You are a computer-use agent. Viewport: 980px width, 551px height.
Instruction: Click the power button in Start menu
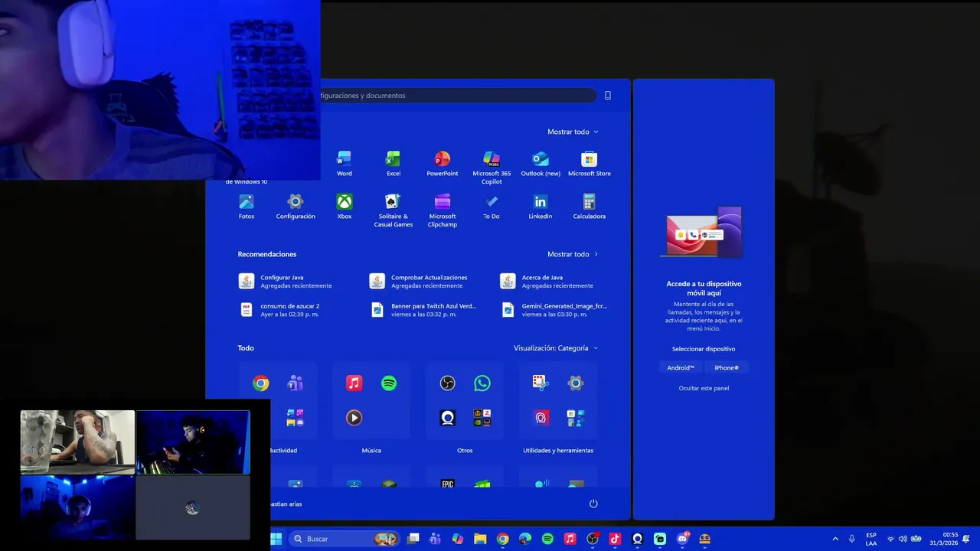click(x=593, y=504)
